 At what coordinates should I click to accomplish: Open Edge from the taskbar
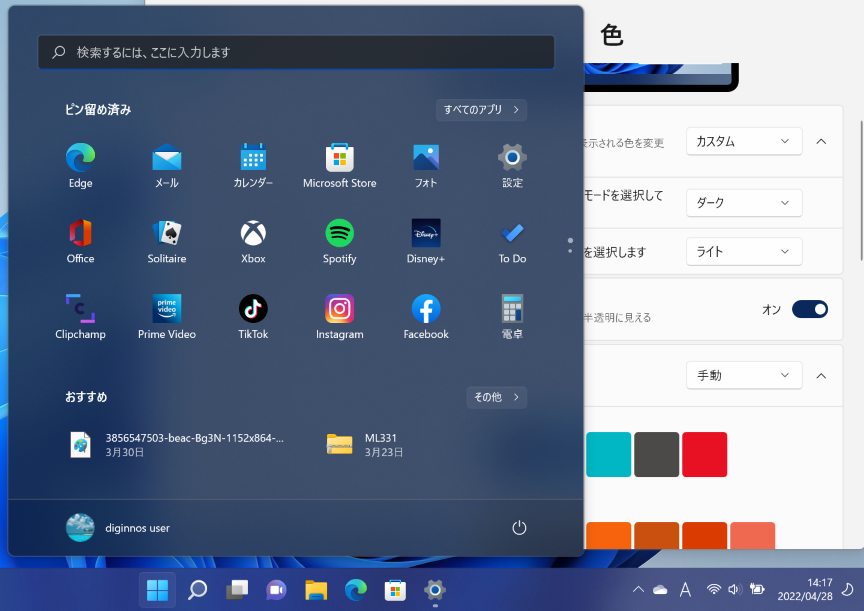pos(356,591)
